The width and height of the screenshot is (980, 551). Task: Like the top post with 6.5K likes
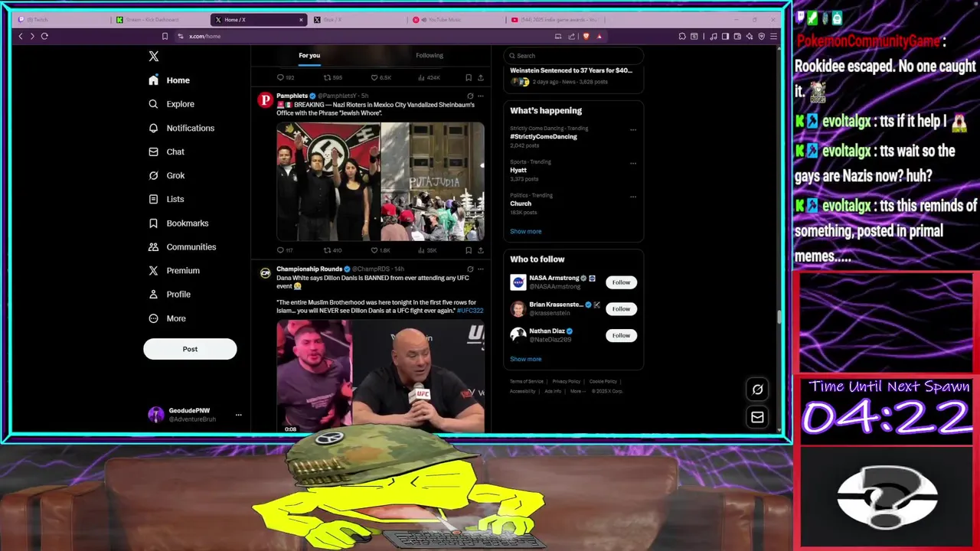(381, 77)
